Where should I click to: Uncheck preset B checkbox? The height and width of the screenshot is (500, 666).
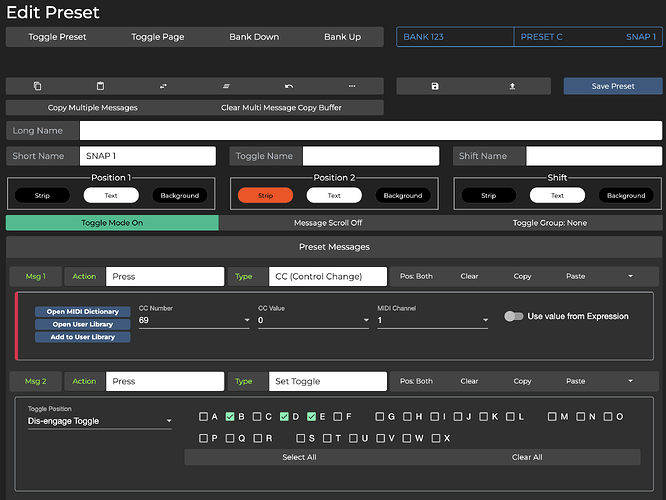coord(230,416)
